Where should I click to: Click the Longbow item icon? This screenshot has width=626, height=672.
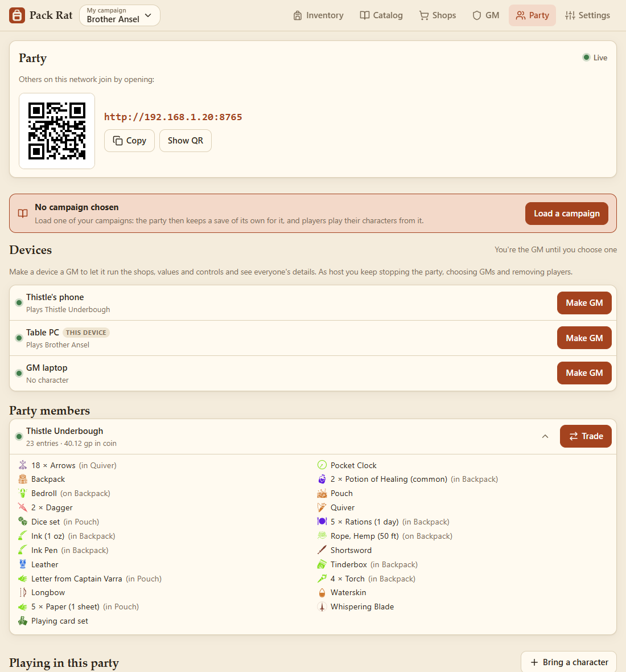point(23,592)
